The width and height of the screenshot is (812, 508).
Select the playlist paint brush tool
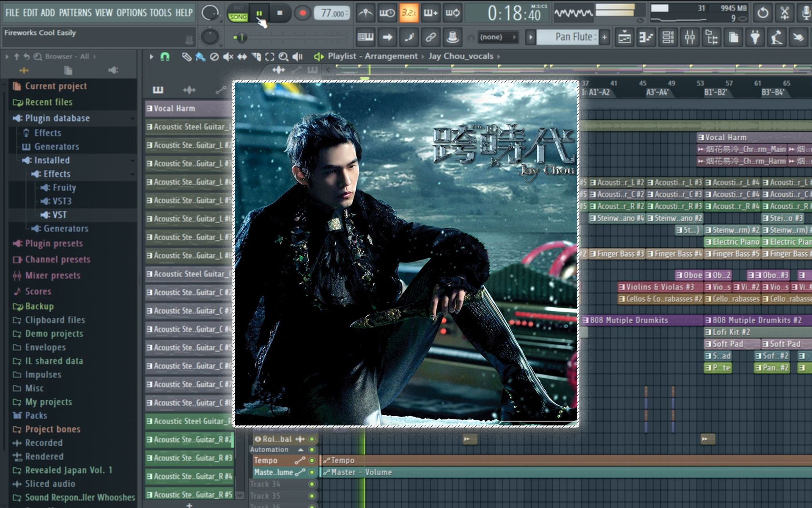[200, 56]
